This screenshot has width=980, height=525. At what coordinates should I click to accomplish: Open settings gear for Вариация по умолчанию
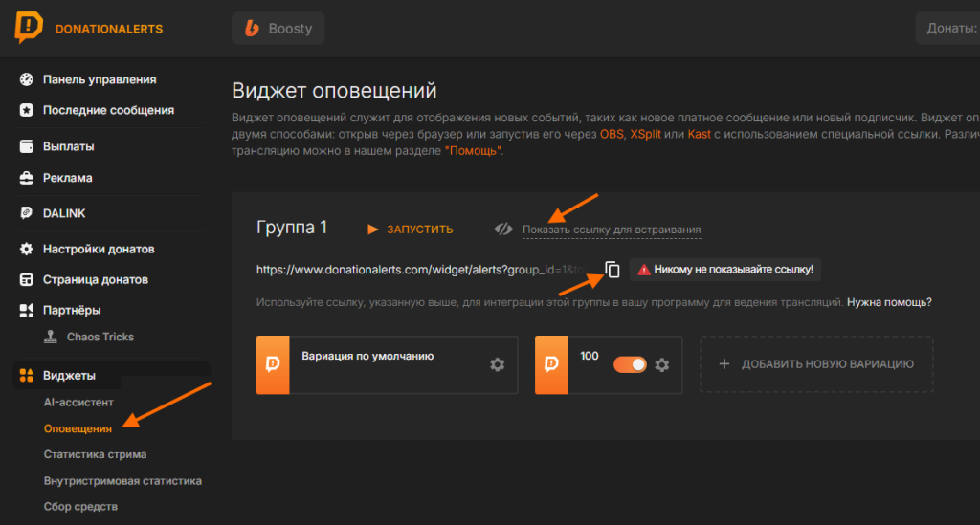click(x=497, y=364)
